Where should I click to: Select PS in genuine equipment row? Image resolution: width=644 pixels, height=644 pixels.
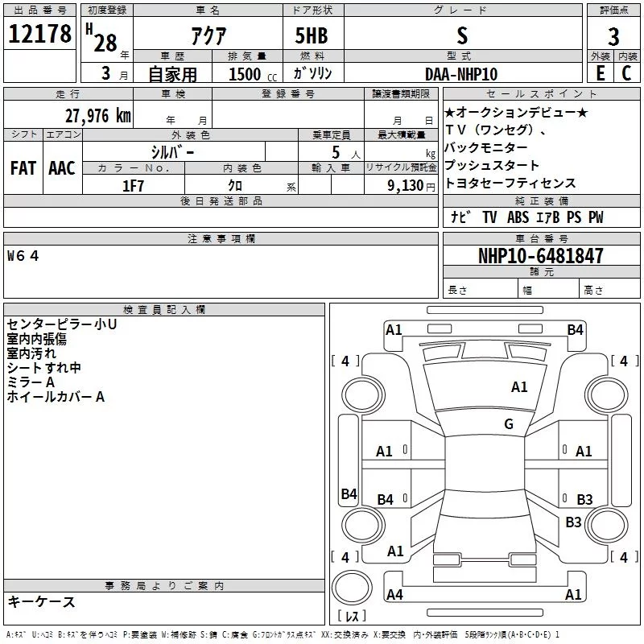pyautogui.click(x=574, y=217)
